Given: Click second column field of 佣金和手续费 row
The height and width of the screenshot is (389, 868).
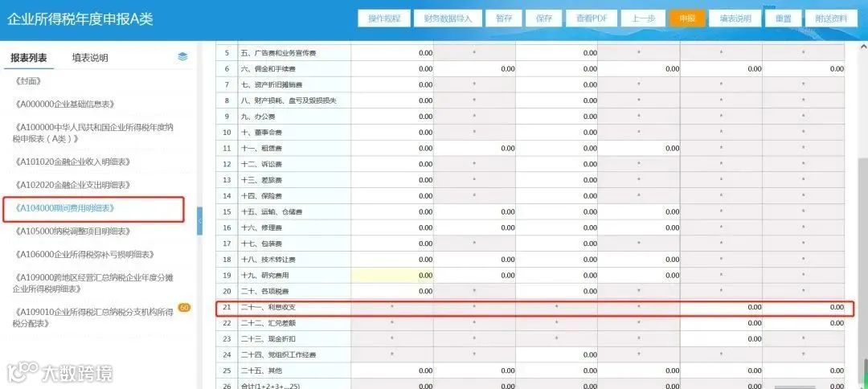Looking at the screenshot, I should tap(474, 69).
